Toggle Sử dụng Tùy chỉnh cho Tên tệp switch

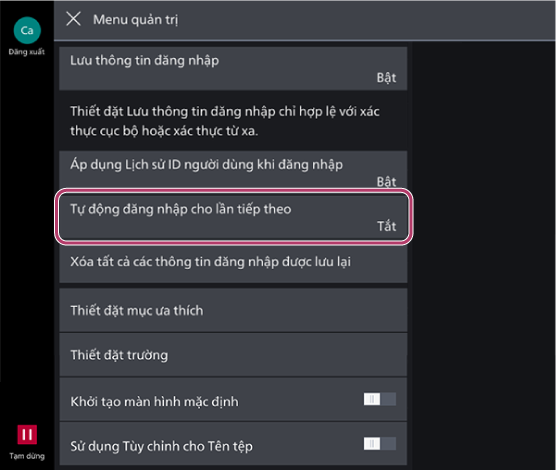coord(380,444)
